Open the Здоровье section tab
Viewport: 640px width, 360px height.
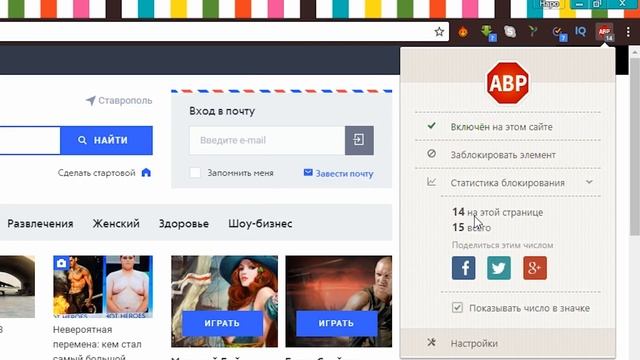coord(184,224)
